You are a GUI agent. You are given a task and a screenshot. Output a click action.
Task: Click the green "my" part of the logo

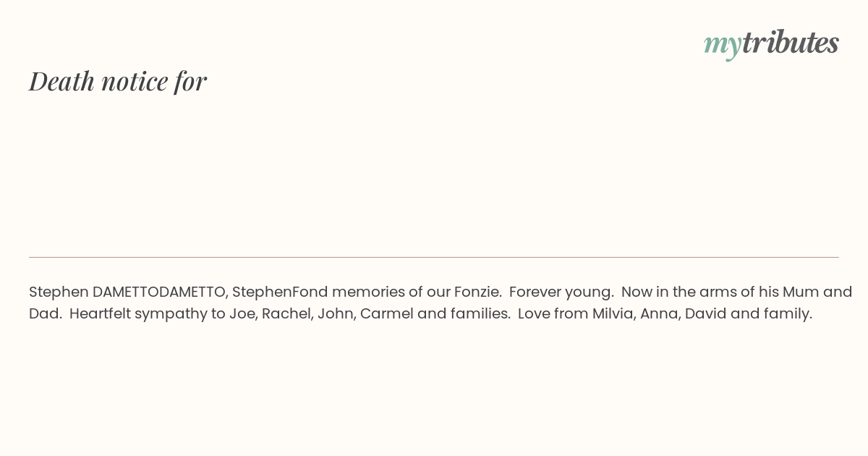point(722,44)
